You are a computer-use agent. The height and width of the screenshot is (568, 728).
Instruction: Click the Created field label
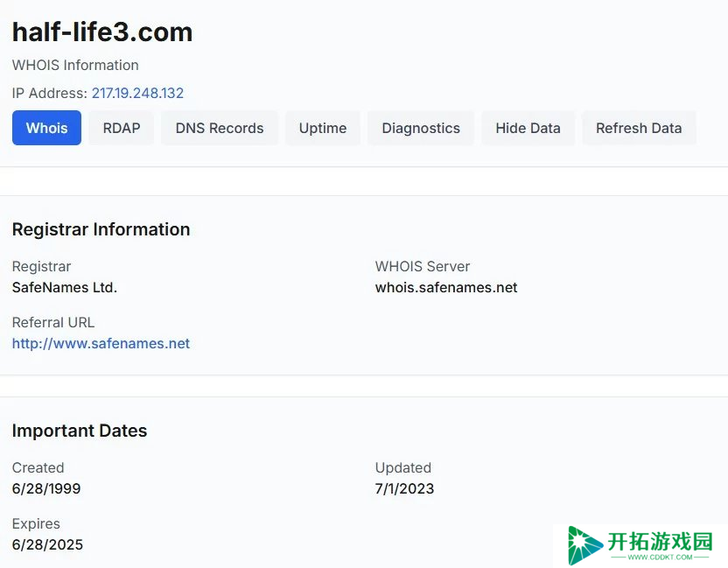(38, 467)
